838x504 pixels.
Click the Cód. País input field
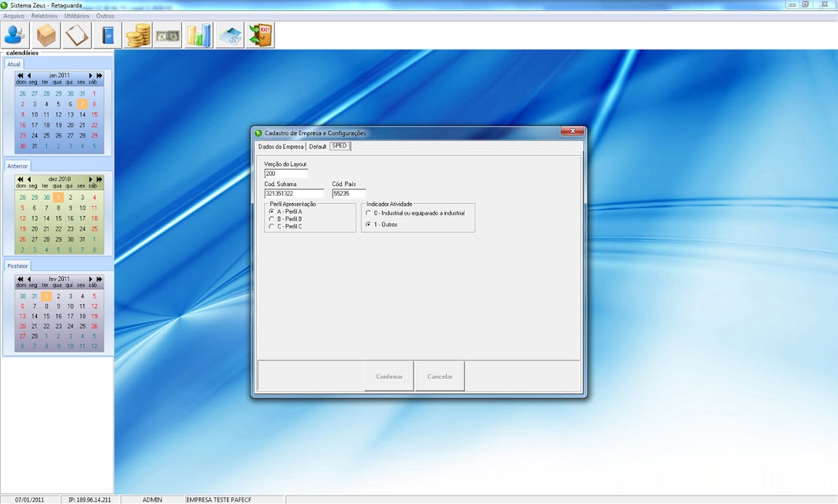coord(348,193)
